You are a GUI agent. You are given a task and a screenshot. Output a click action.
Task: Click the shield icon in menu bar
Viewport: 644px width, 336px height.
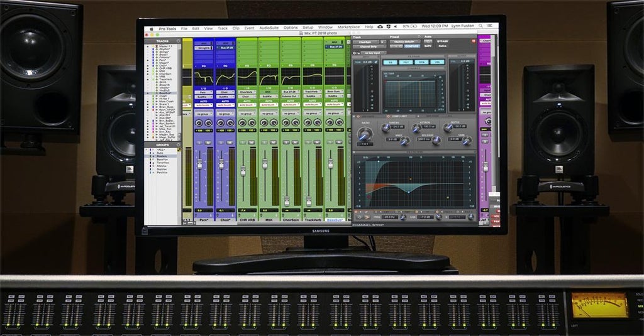[x=388, y=26]
